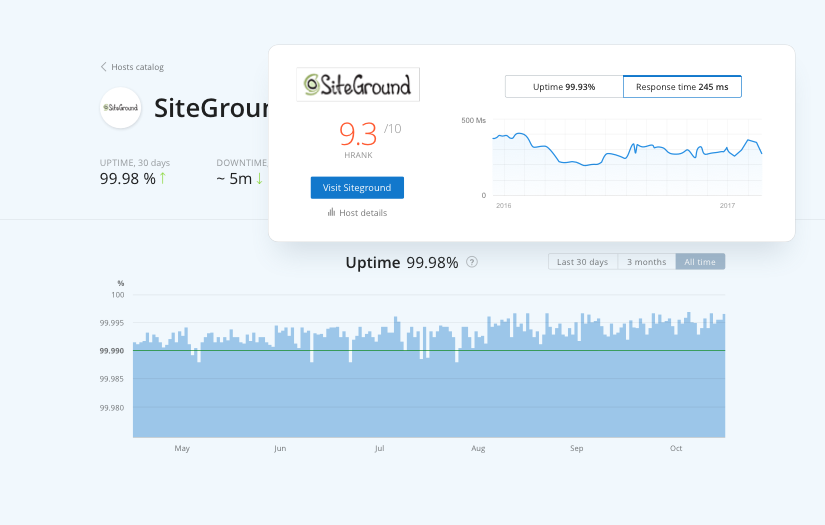This screenshot has width=825, height=525.
Task: Click the 99.995 axis label
Action: pos(112,323)
